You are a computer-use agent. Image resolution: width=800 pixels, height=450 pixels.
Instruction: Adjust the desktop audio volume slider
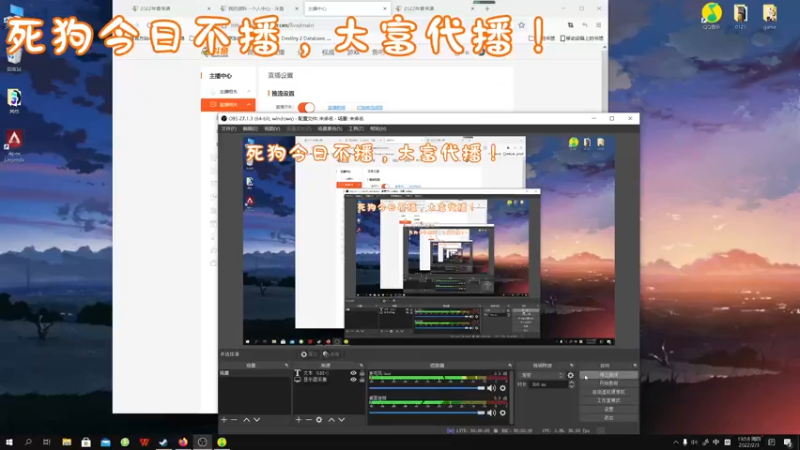427,412
